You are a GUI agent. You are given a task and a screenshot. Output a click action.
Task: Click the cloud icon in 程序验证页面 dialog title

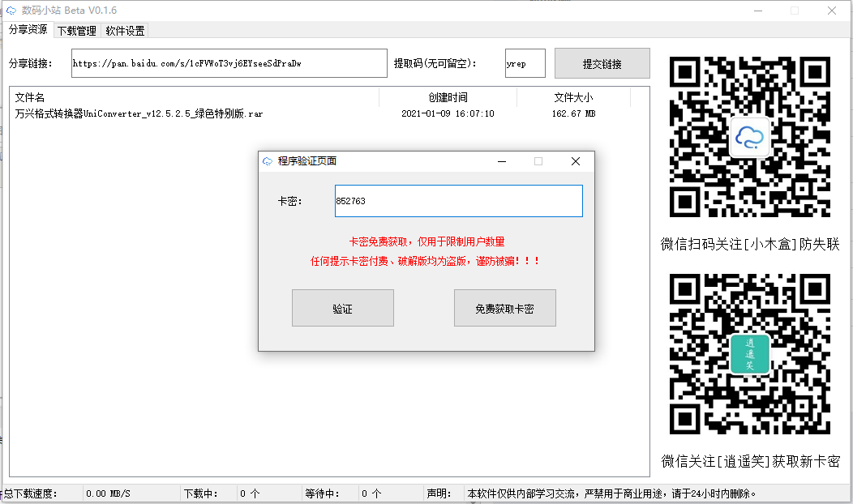click(x=267, y=161)
